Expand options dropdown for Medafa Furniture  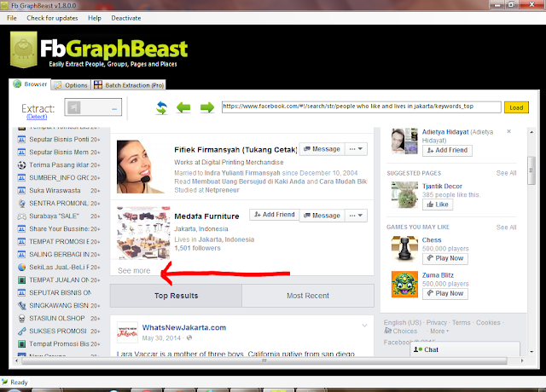(356, 216)
